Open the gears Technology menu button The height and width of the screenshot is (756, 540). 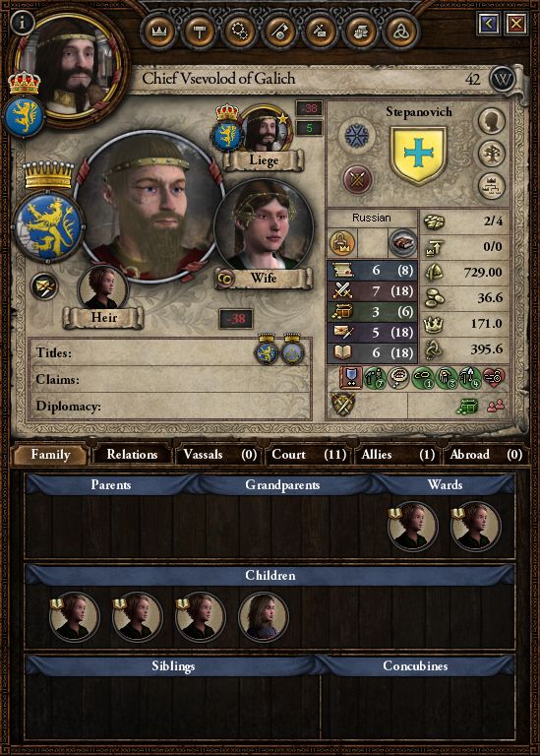click(239, 31)
